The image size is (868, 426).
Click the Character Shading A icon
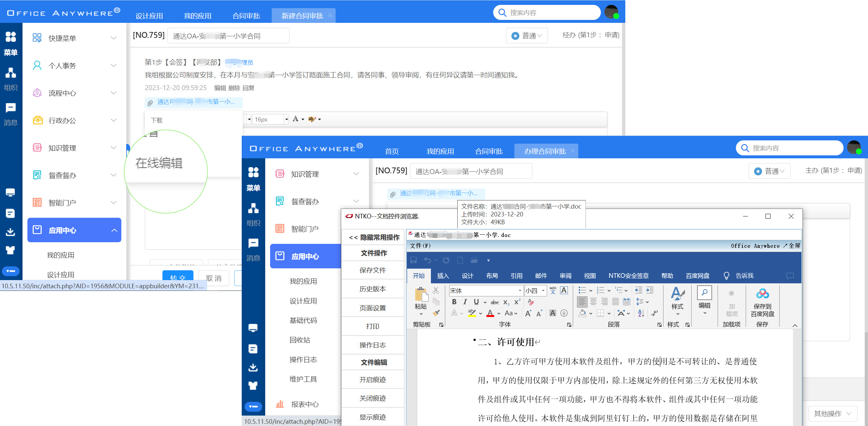pyautogui.click(x=553, y=313)
